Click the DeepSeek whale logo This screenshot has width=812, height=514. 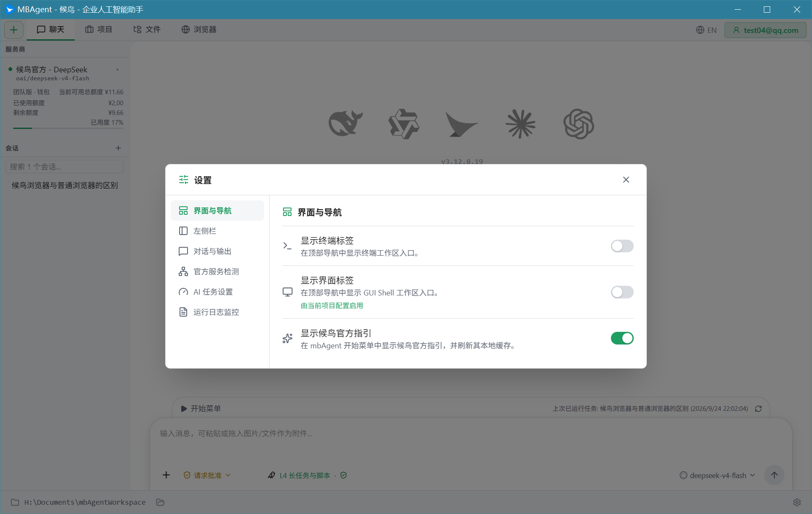click(x=346, y=123)
